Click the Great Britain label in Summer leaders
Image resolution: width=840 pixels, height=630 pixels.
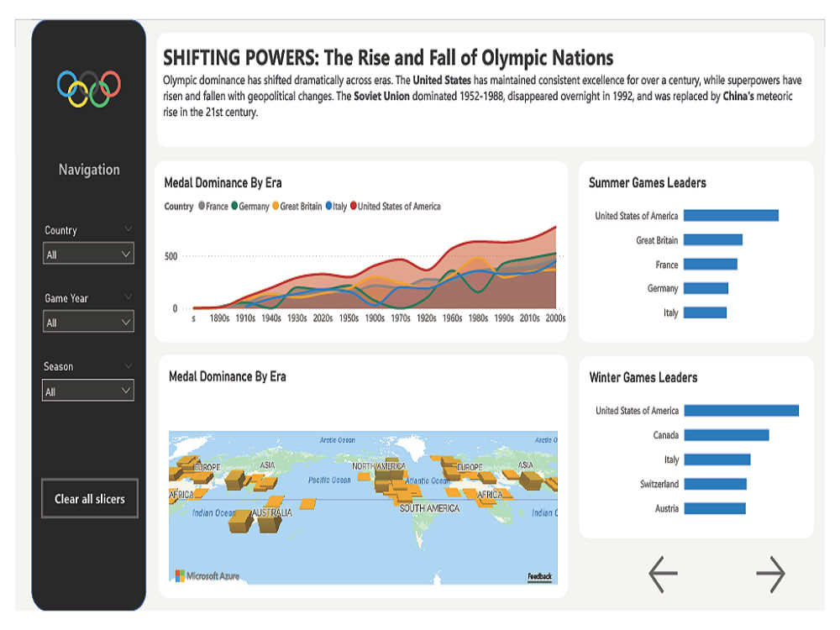tap(657, 240)
